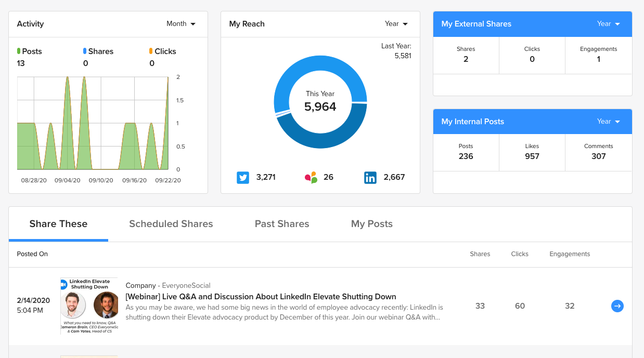Toggle the green Posts legend marker
Viewport: 644px width, 358px height.
19,51
